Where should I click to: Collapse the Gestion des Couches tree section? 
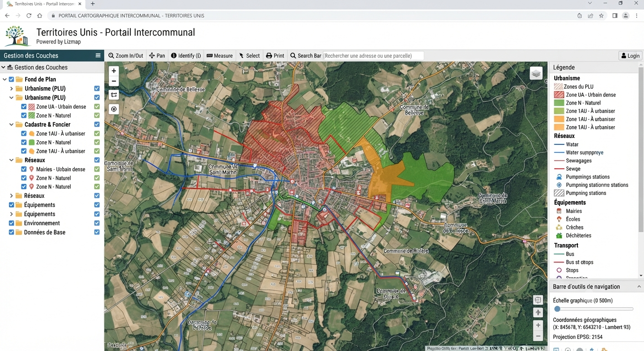4,68
